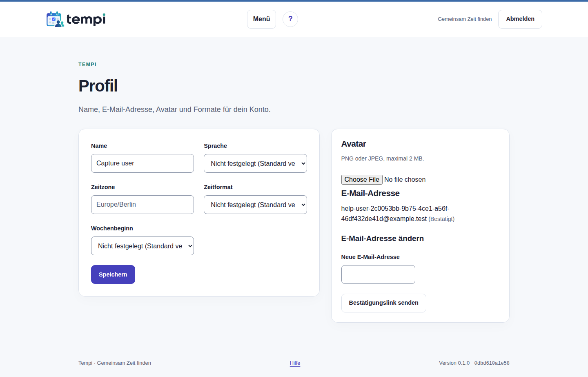This screenshot has height=377, width=588.
Task: Click the commit hash 0dbd610a1e58
Action: click(492, 363)
